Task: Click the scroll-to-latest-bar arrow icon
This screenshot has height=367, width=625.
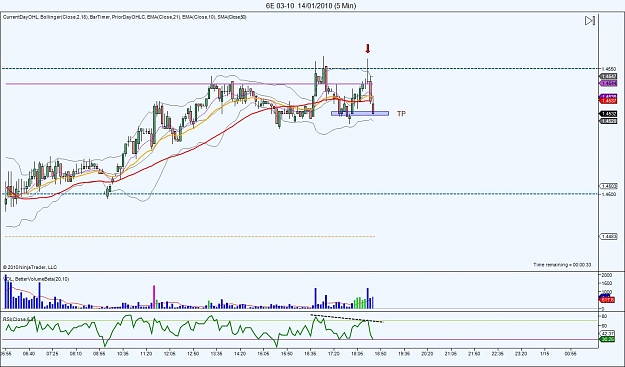Action: click(590, 21)
